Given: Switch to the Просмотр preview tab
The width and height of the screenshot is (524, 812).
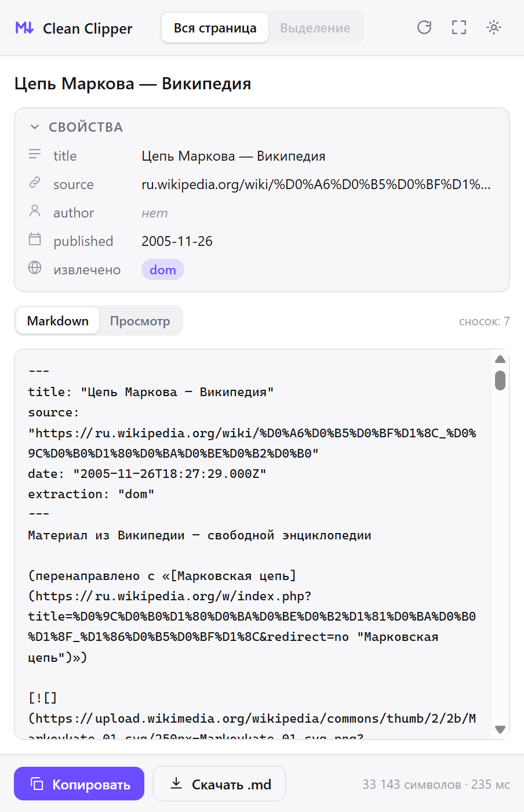Looking at the screenshot, I should point(140,321).
